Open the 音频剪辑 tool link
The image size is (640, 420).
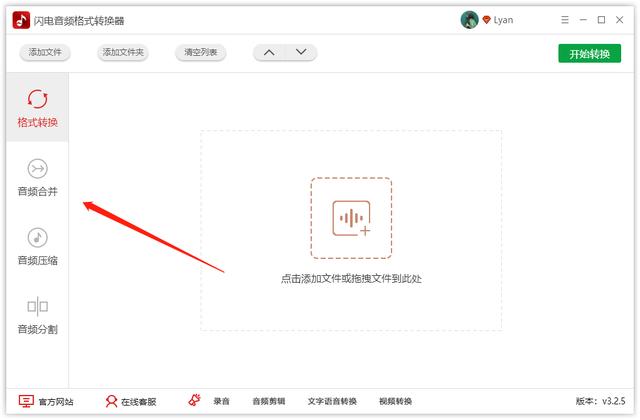click(x=269, y=402)
